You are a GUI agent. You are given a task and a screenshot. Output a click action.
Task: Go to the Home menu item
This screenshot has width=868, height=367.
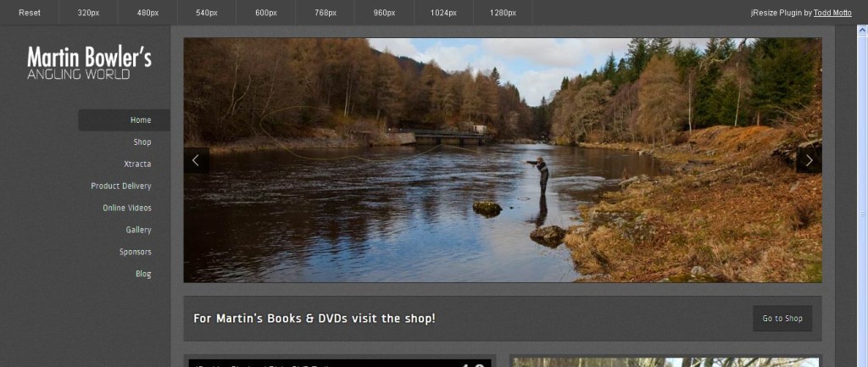[141, 120]
